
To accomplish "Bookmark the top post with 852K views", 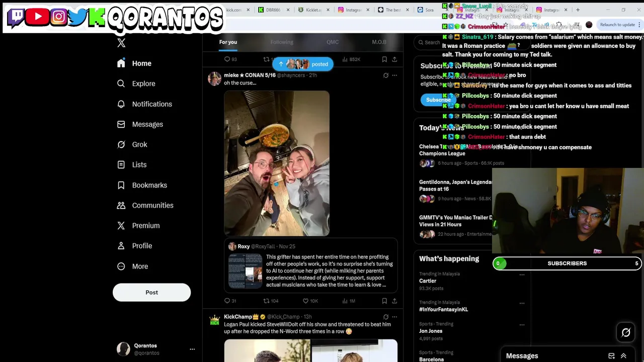I will 384,59.
